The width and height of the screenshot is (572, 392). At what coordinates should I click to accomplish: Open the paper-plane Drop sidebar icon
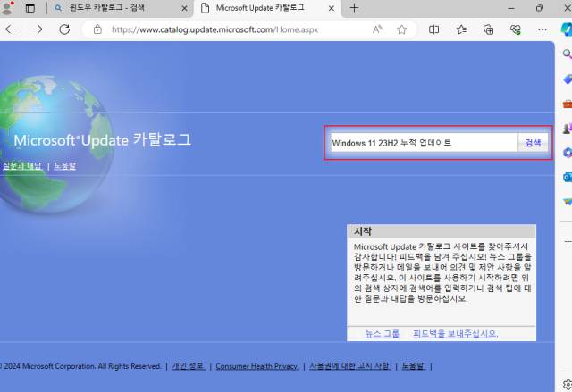[568, 202]
